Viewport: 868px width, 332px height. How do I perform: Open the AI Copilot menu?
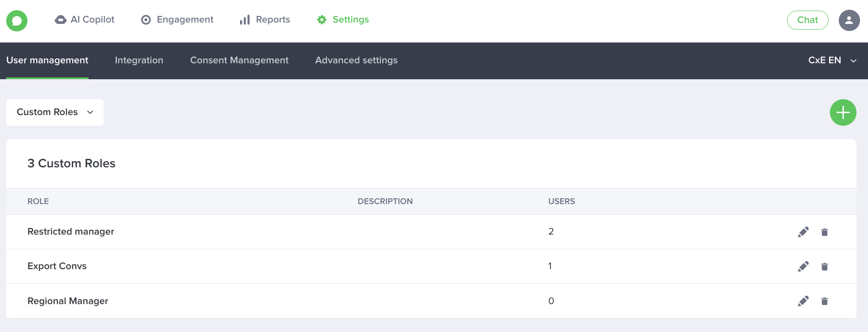[85, 19]
